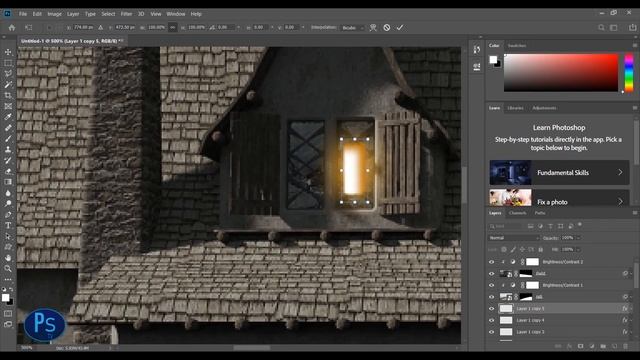Image resolution: width=640 pixels, height=360 pixels.
Task: Select the Clone Stamp tool
Action: (8, 149)
